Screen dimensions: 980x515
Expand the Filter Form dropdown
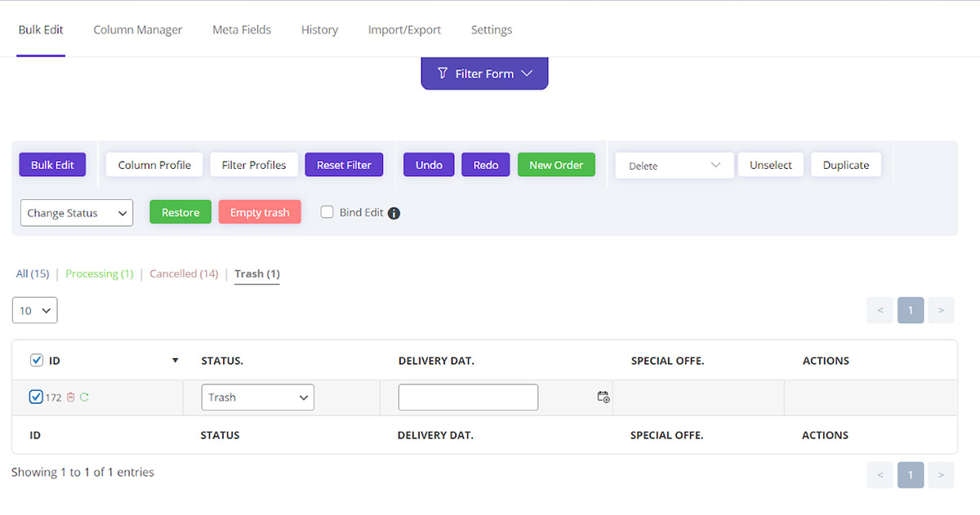pyautogui.click(x=484, y=73)
